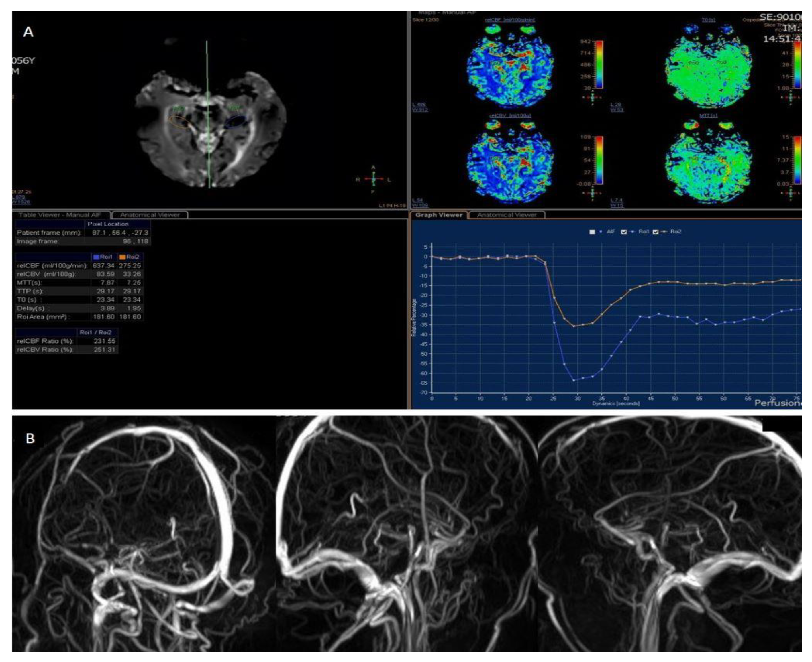Click the relCBF Ratio value 231.55
Screen dimensions: 812x662
click(104, 341)
